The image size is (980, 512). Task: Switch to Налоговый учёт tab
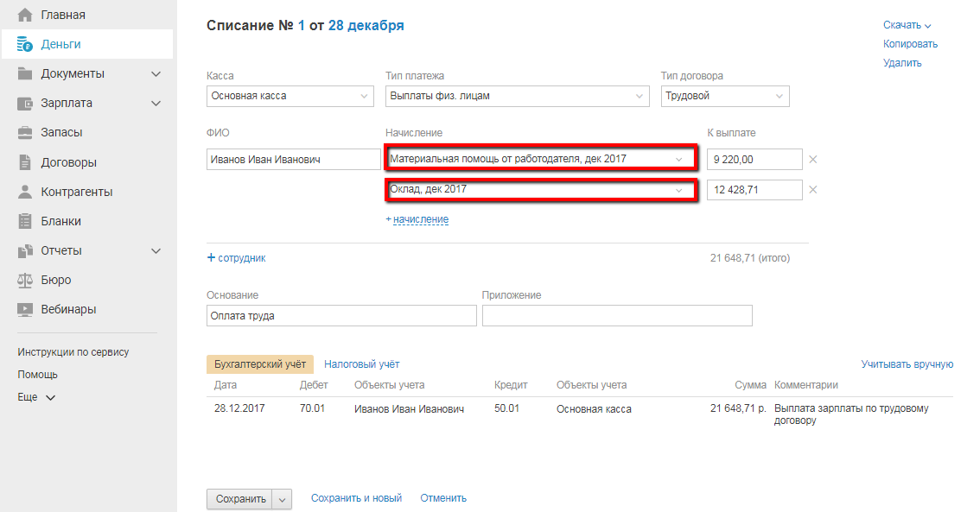pos(362,364)
